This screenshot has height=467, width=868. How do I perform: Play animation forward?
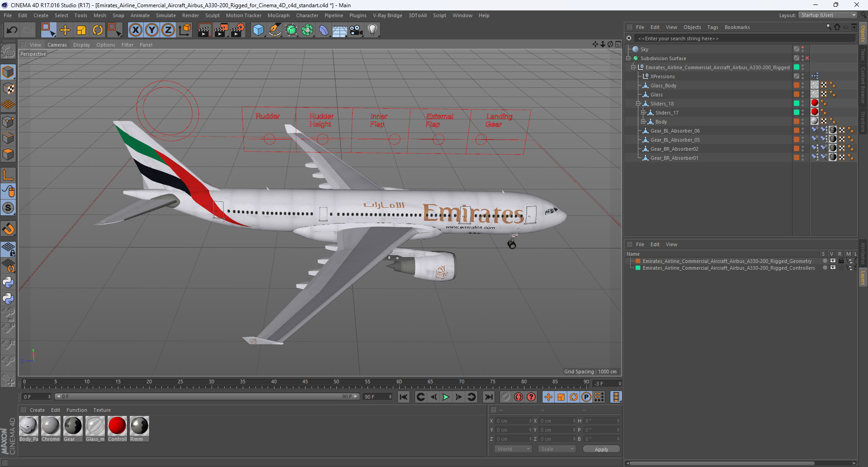[446, 397]
